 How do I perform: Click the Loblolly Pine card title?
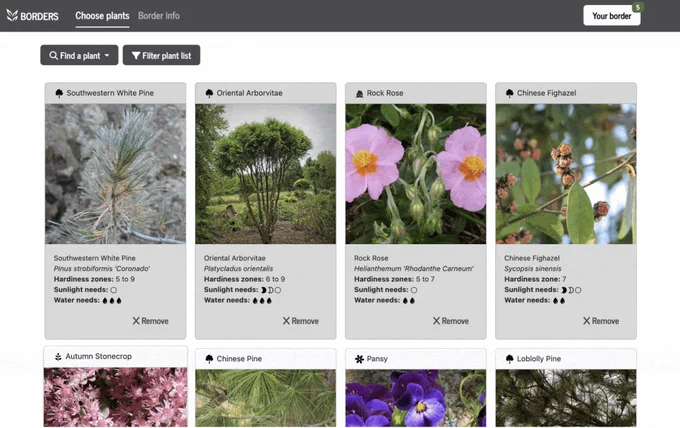click(539, 359)
